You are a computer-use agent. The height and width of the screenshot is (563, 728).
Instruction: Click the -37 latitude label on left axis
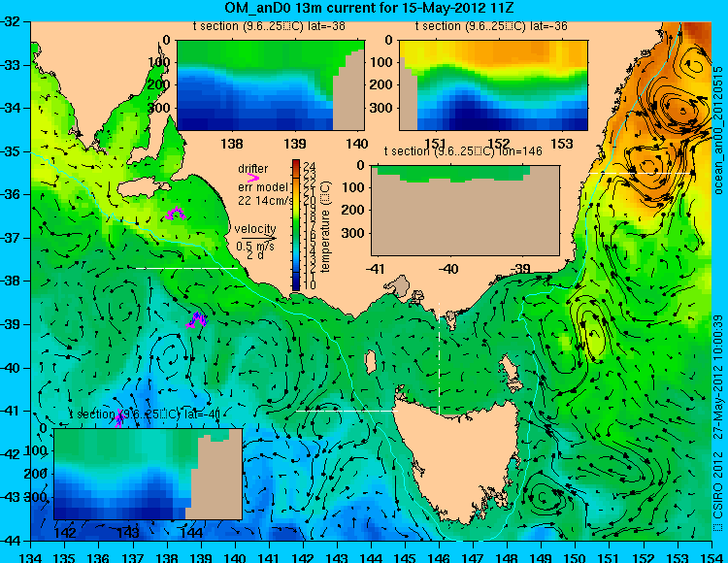tap(11, 238)
